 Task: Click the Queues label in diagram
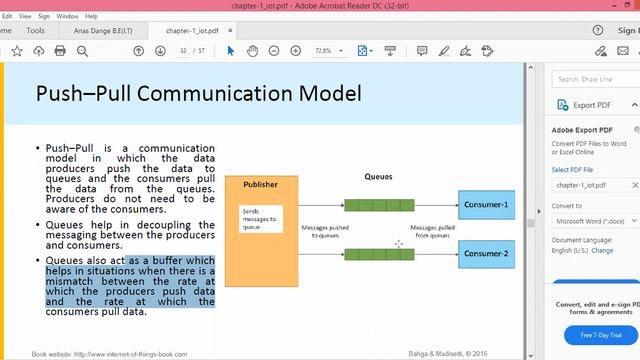(x=378, y=177)
